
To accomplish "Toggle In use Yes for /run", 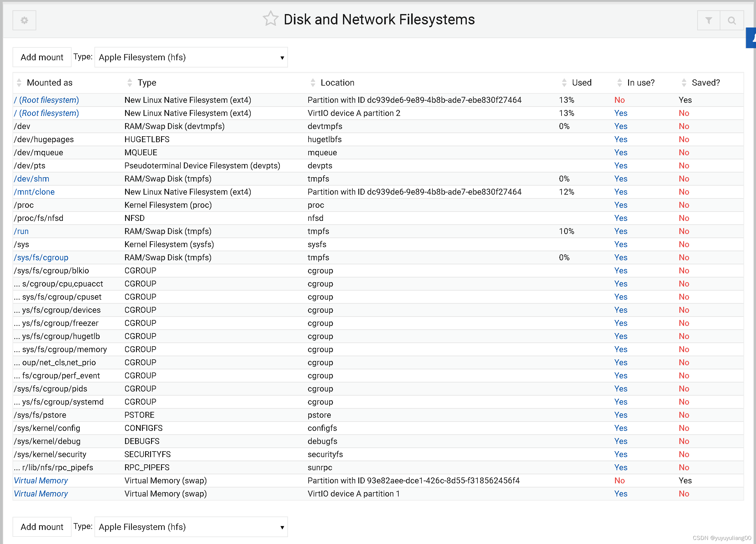I will coord(620,231).
